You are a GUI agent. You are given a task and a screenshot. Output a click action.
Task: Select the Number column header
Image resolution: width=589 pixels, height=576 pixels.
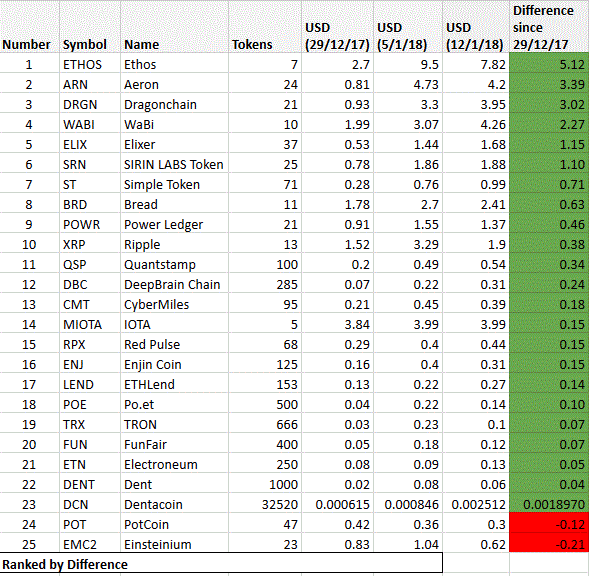[x=29, y=27]
